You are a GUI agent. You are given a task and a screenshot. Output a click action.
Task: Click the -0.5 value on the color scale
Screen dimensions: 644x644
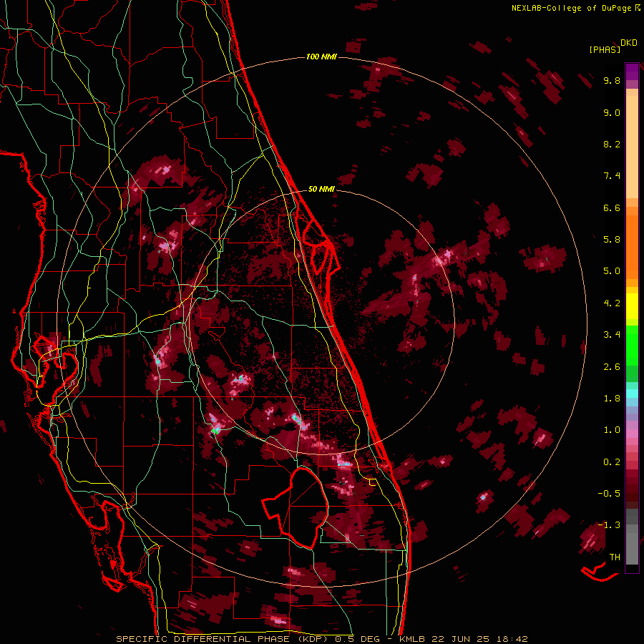click(x=609, y=494)
